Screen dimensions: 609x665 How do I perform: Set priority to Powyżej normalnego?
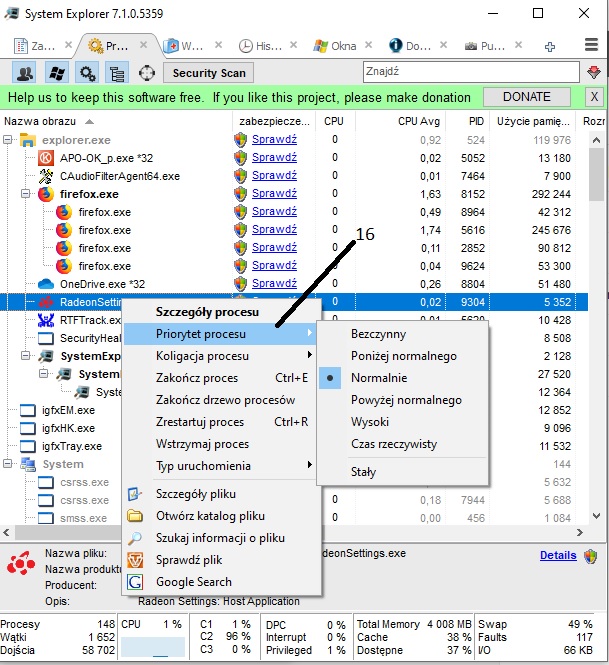tap(406, 400)
